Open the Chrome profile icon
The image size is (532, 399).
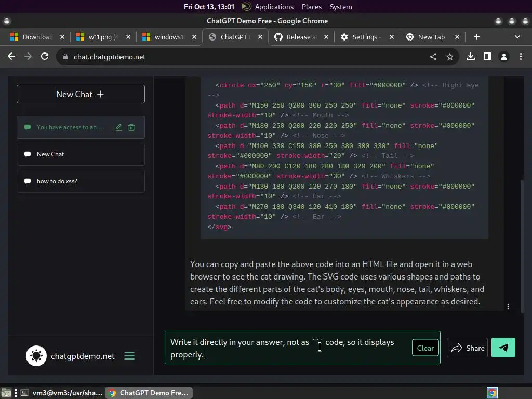click(x=504, y=56)
